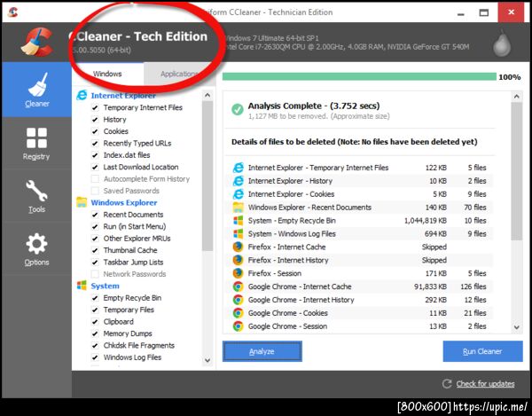Click up arrow of results scrollbar
Image resolution: width=532 pixels, height=416 pixels.
pos(516,97)
